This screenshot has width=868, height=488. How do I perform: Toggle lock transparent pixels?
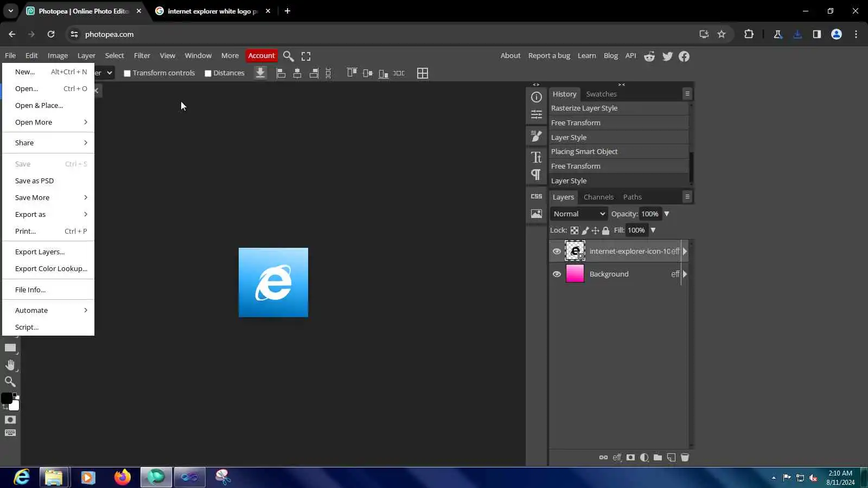click(x=575, y=230)
